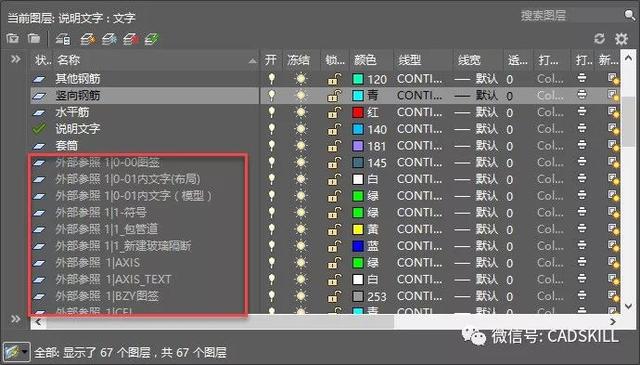Open layer filter invert dropdown icon bottom-left

pos(16,352)
